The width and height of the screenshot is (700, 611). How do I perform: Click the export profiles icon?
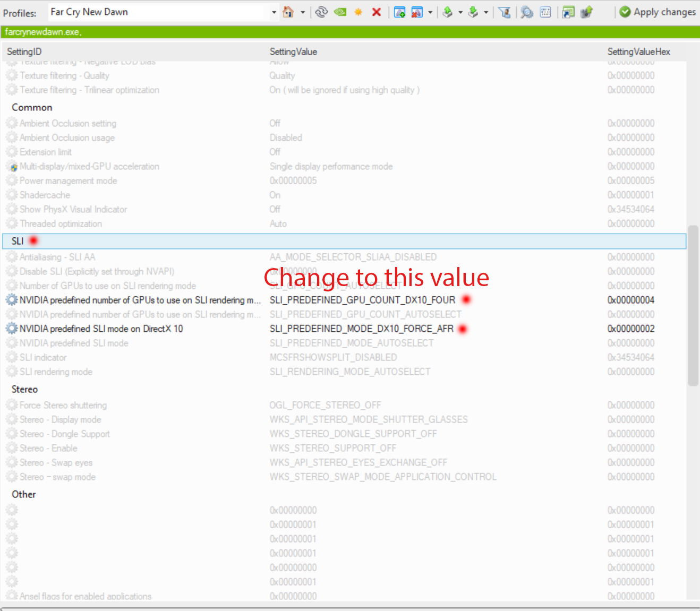click(448, 12)
